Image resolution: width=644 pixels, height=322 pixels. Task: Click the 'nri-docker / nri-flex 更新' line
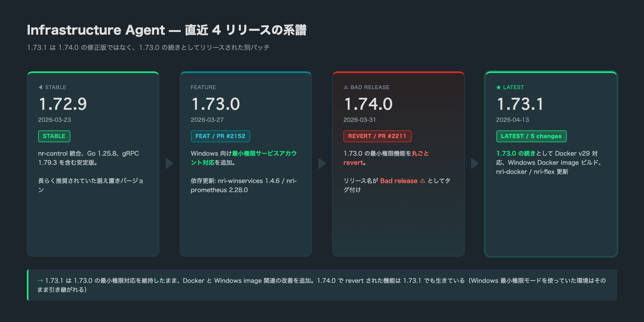[x=532, y=172]
